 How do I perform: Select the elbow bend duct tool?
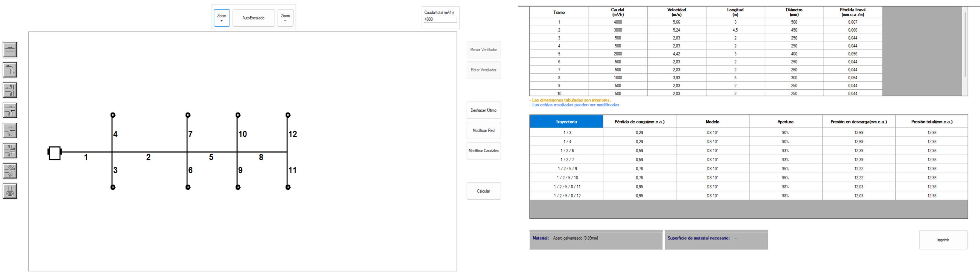pyautogui.click(x=10, y=70)
